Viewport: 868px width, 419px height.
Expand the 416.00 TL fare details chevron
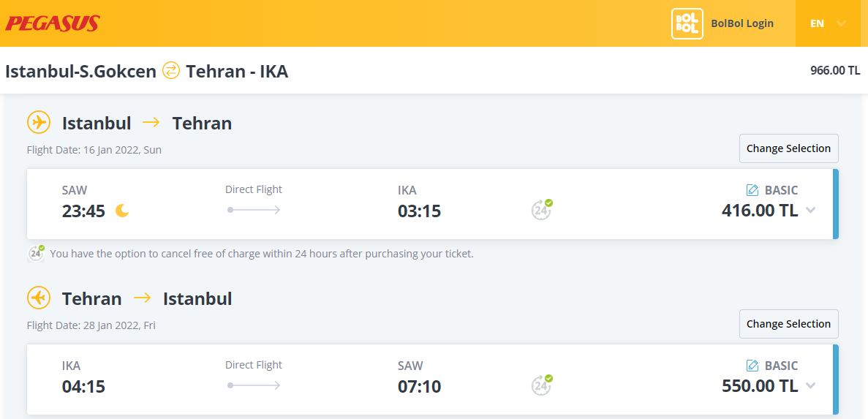pyautogui.click(x=810, y=211)
